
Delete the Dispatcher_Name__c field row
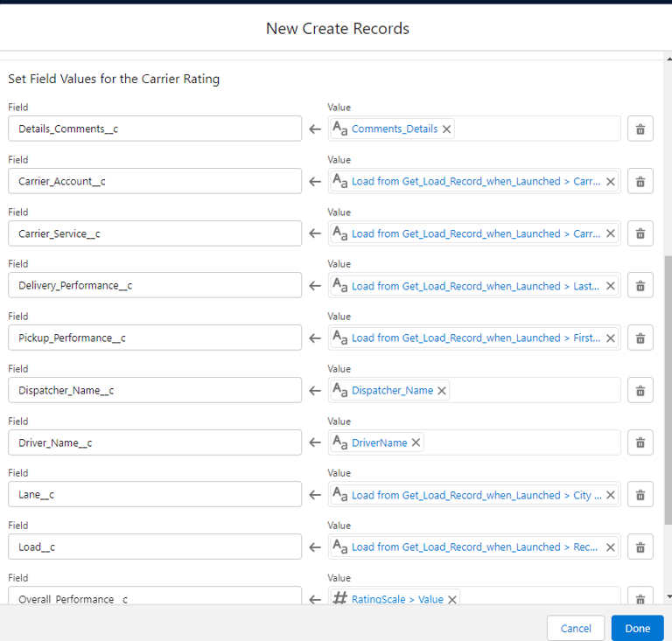pos(640,390)
